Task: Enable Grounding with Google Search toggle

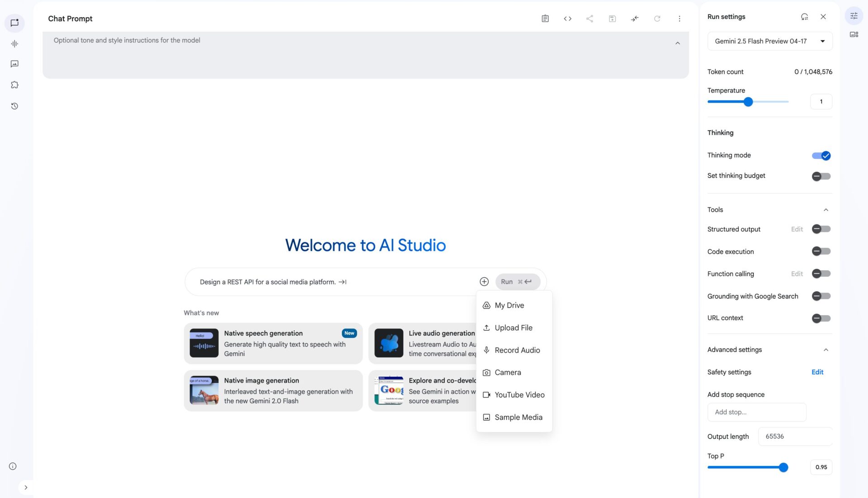Action: (x=821, y=296)
